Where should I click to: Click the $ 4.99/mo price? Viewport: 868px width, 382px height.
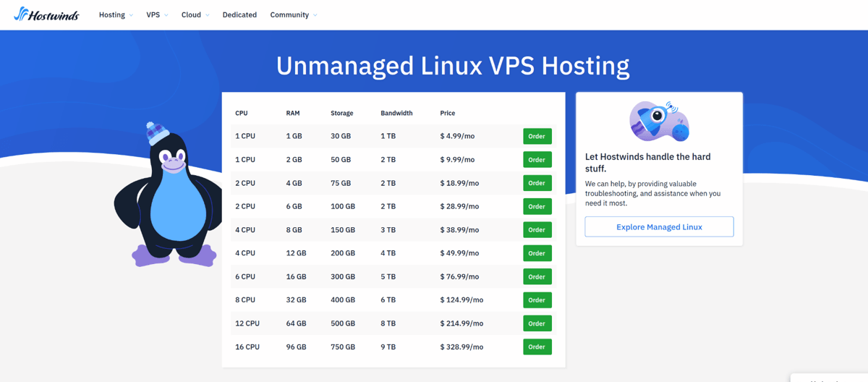pos(457,136)
